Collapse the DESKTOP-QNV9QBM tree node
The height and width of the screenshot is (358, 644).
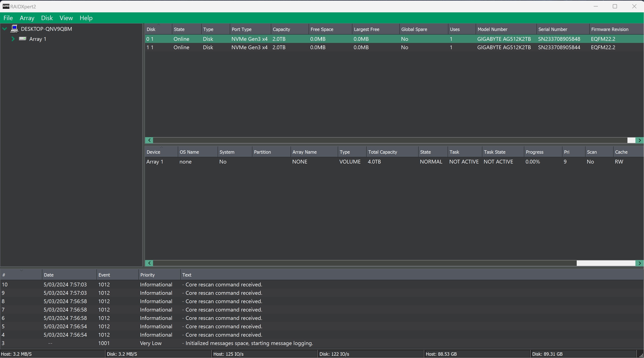pos(4,29)
